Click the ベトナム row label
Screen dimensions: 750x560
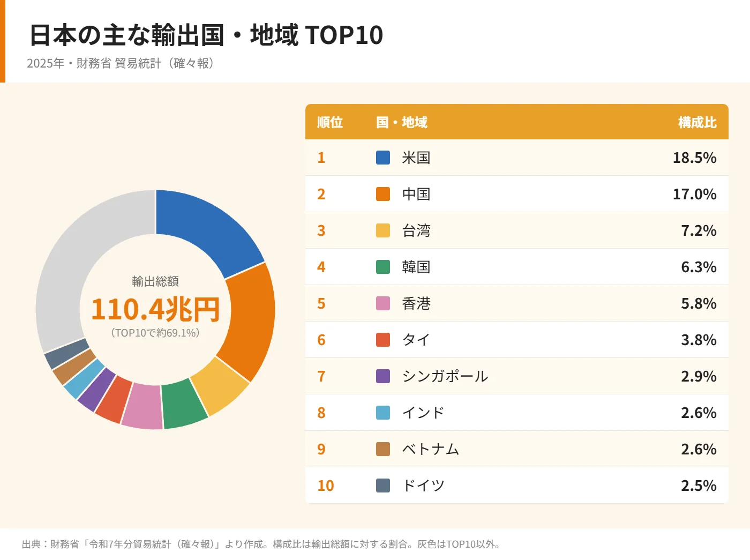click(x=431, y=449)
